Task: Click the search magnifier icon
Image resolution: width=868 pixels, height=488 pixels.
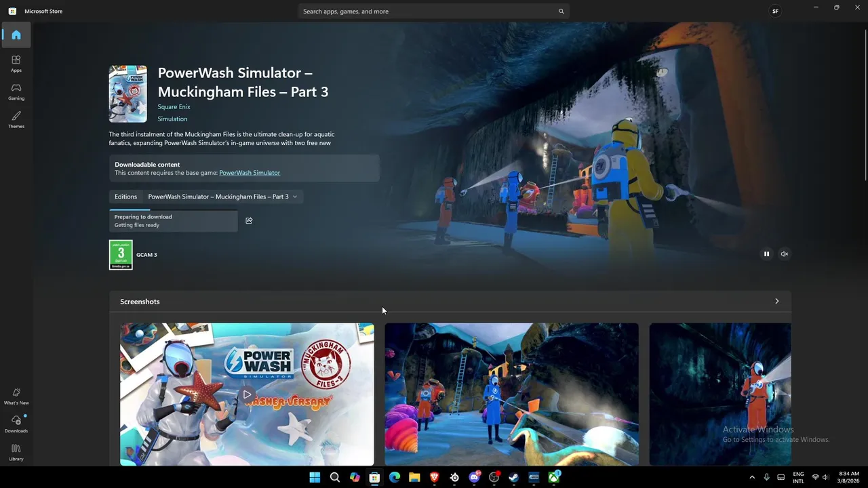Action: click(x=561, y=12)
